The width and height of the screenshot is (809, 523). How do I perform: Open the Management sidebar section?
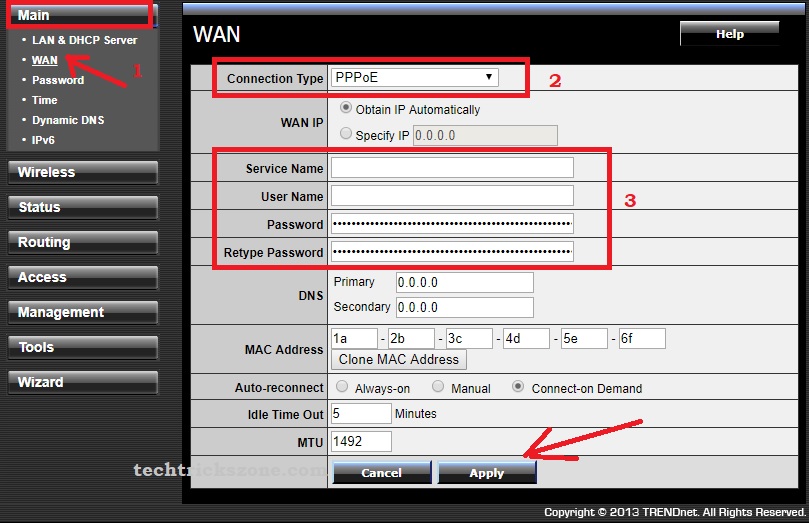82,313
